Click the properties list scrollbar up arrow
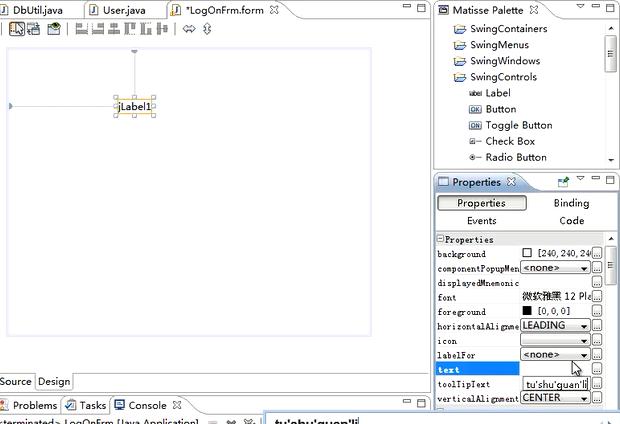The width and height of the screenshot is (620, 424). point(611,238)
